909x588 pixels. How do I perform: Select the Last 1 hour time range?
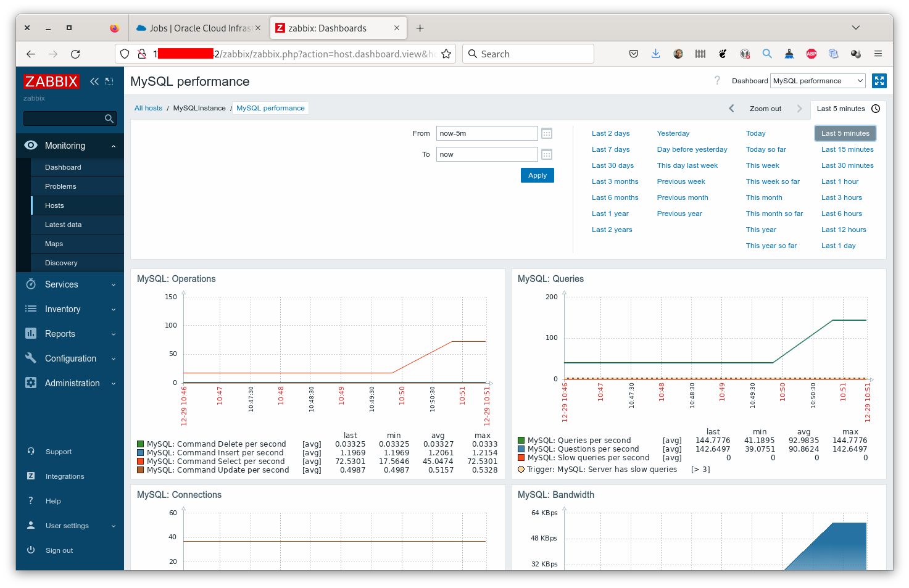840,181
